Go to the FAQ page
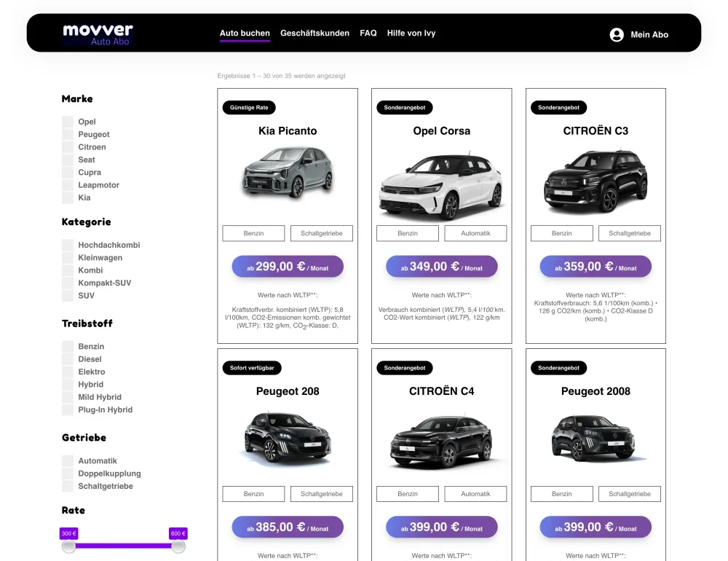This screenshot has width=728, height=561. (x=368, y=34)
